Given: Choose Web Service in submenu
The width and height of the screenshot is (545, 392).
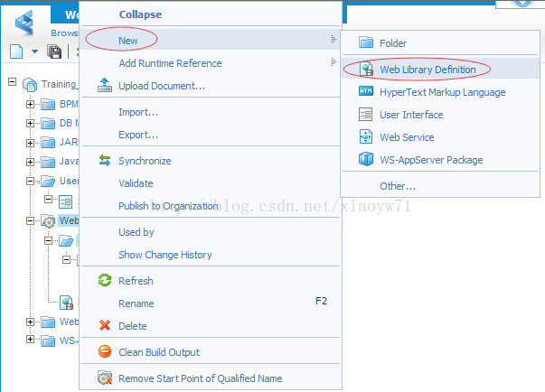Looking at the screenshot, I should 407,137.
